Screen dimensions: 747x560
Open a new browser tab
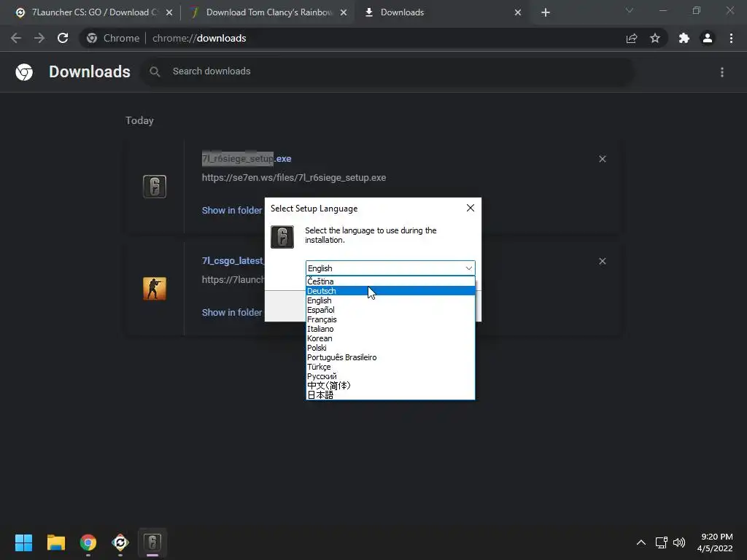546,12
